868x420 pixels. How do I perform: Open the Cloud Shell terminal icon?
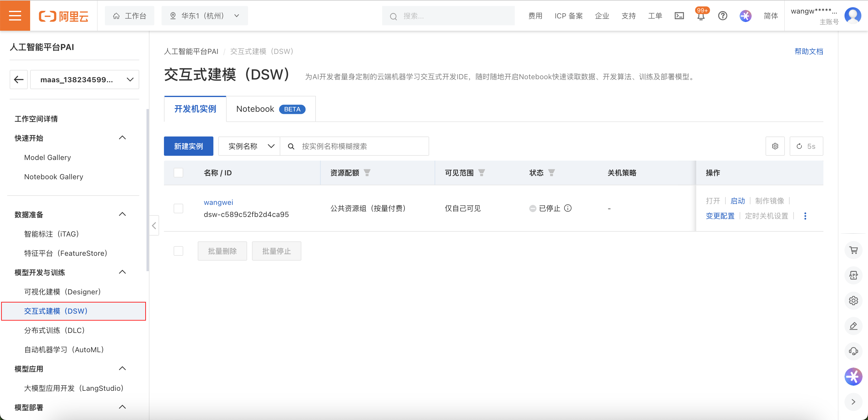coord(679,16)
